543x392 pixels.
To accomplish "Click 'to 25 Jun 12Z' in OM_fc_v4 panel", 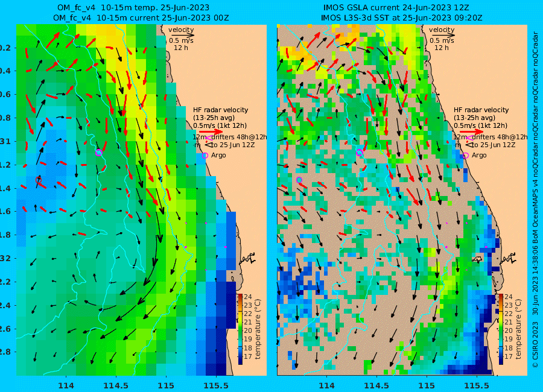I will (233, 145).
